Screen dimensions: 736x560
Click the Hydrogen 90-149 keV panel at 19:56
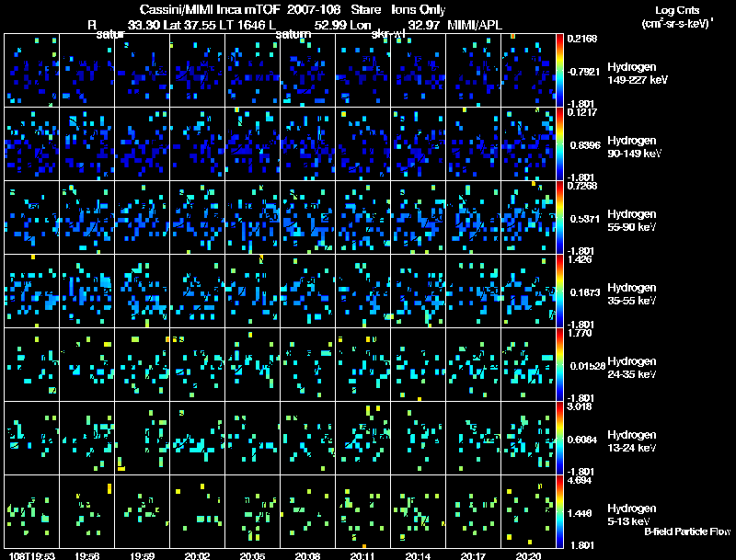point(86,144)
